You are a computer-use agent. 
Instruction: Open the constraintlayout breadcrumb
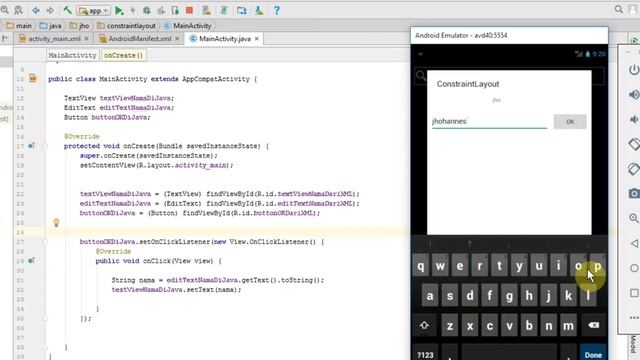point(126,26)
